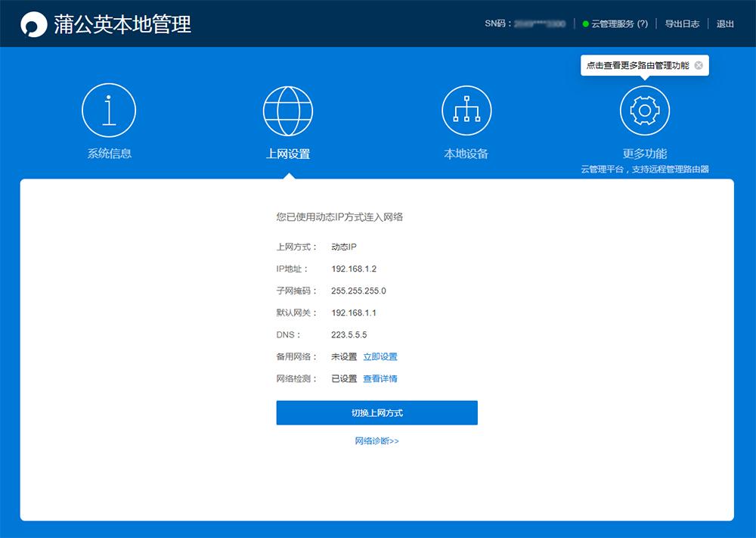Select the 本地设备 label text
Image resolution: width=756 pixels, height=538 pixels.
click(466, 152)
